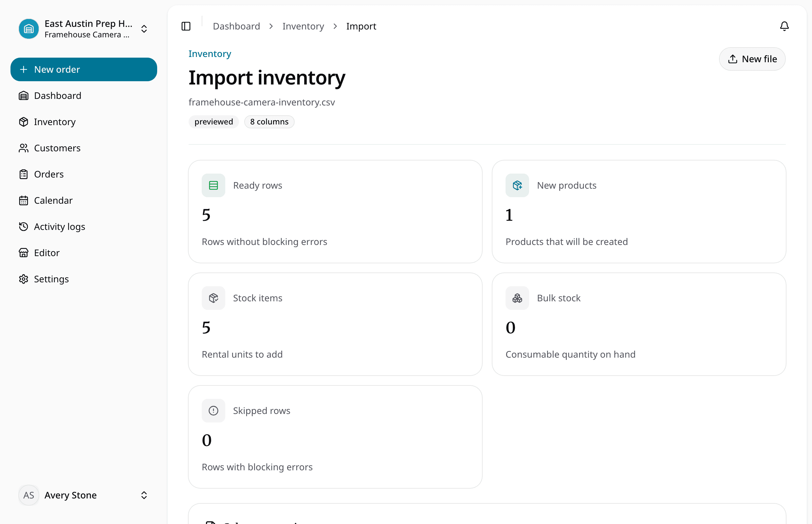Click the Stock items package-check icon
Screen dimensions: 812x524
click(x=213, y=298)
